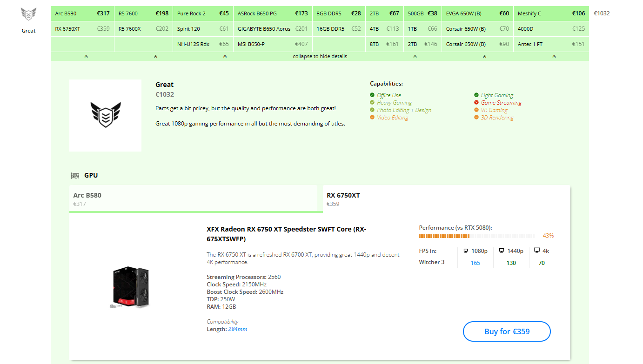Select the MSI B650-P €407 cell

[273, 44]
